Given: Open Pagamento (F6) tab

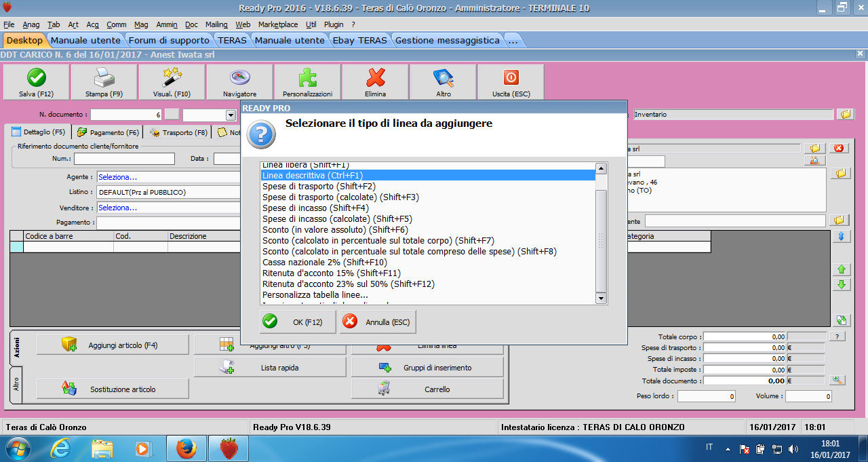Looking at the screenshot, I should pos(108,132).
